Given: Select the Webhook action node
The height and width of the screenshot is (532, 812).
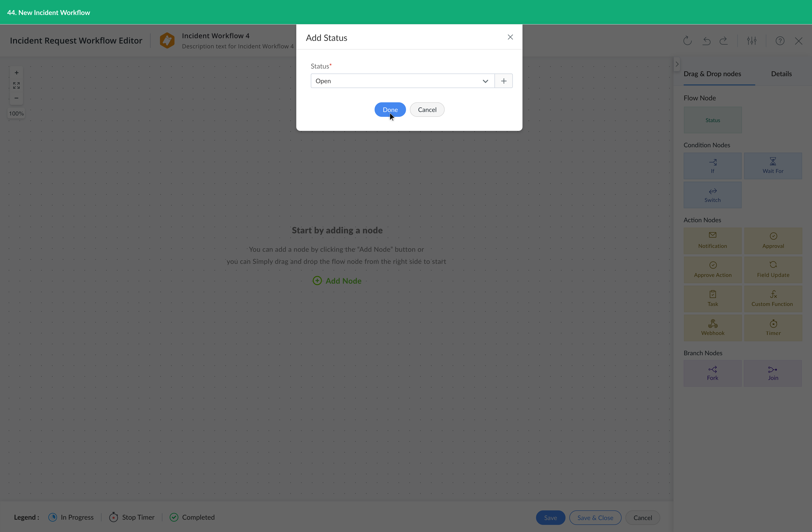Looking at the screenshot, I should 713,328.
